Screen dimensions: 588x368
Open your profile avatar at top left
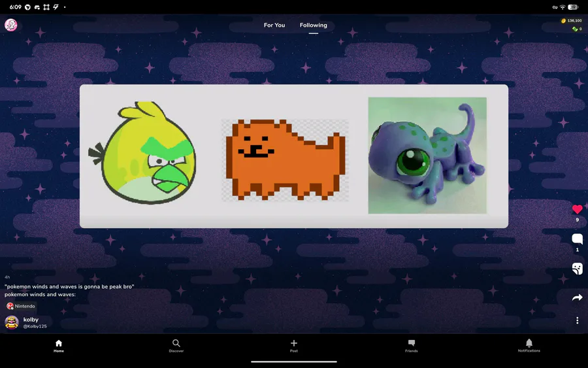(x=11, y=25)
